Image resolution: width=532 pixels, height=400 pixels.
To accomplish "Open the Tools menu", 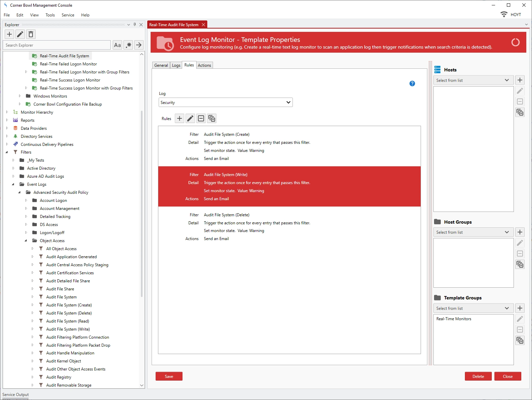I will click(50, 15).
